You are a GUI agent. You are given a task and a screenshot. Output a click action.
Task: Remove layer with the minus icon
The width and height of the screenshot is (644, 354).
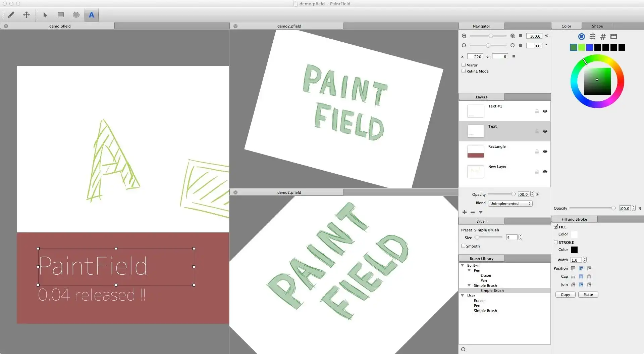pyautogui.click(x=473, y=212)
